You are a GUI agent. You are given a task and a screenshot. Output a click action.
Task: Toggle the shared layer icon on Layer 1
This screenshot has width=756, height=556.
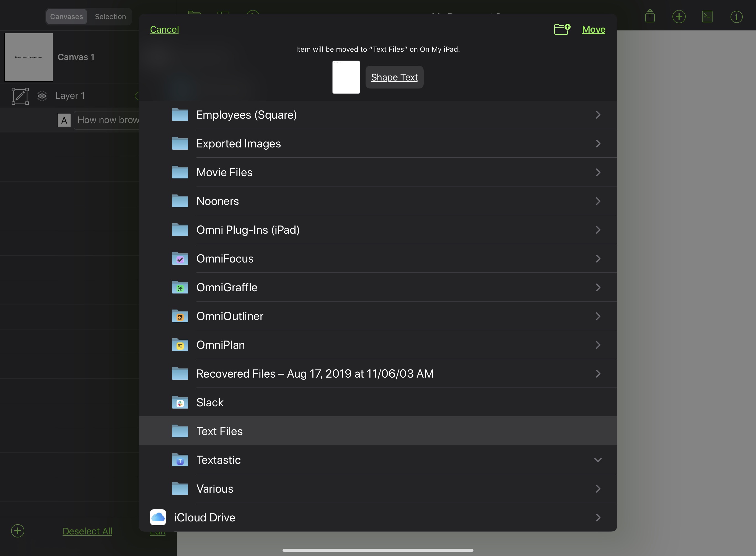tap(42, 95)
